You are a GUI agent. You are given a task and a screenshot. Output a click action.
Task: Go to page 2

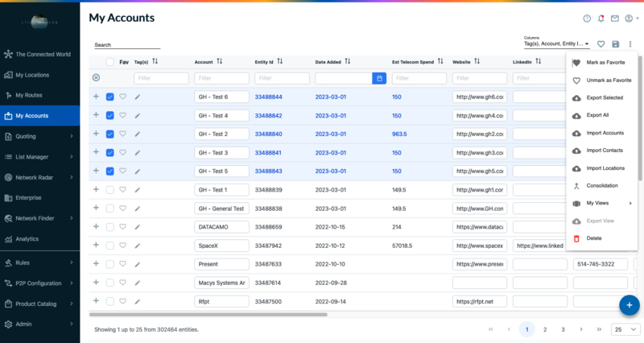545,329
